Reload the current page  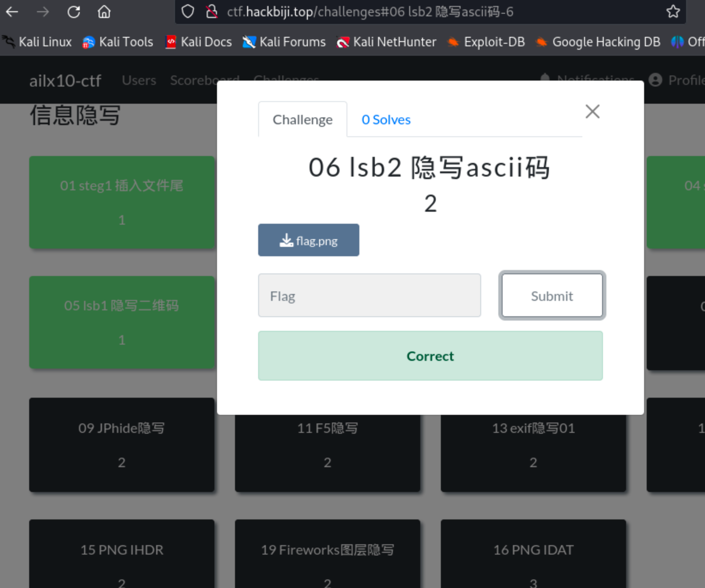coord(73,12)
